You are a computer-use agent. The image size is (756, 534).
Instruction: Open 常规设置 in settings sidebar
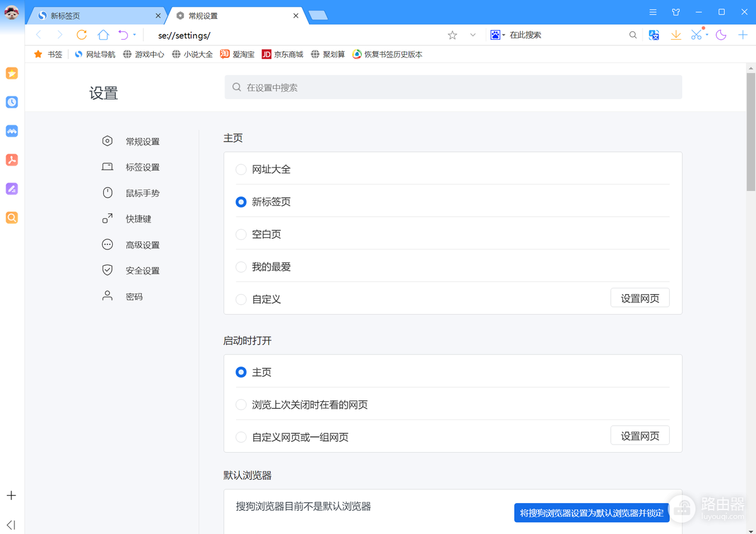coord(131,142)
